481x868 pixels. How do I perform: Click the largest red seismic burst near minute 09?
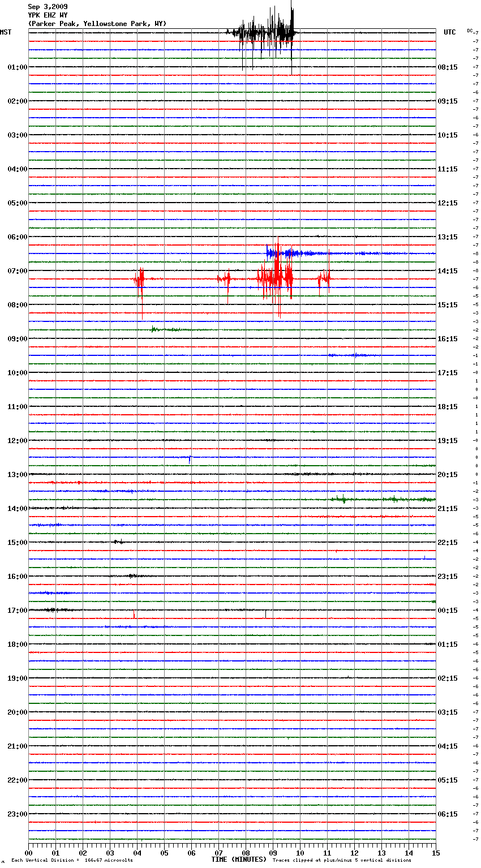pyautogui.click(x=276, y=278)
